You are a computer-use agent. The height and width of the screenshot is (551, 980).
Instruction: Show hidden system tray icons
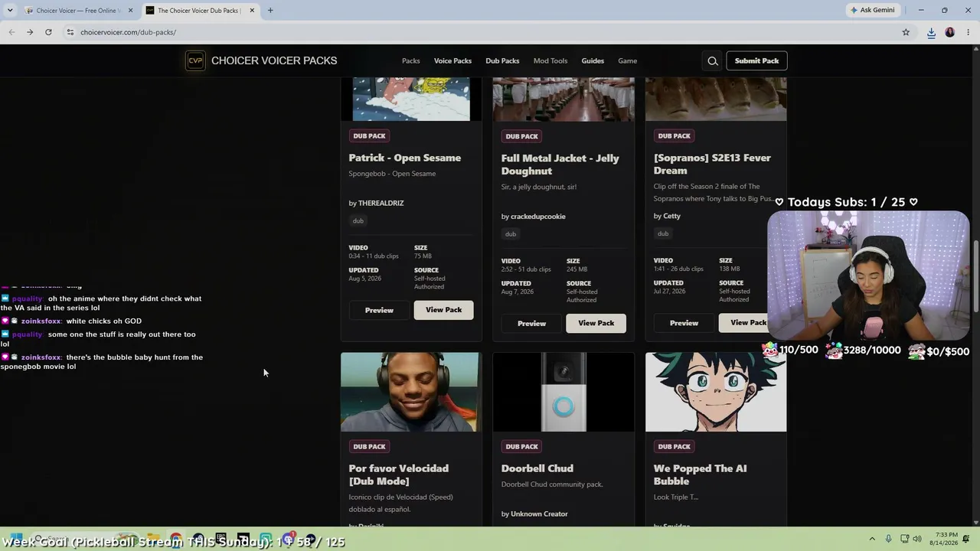(872, 539)
